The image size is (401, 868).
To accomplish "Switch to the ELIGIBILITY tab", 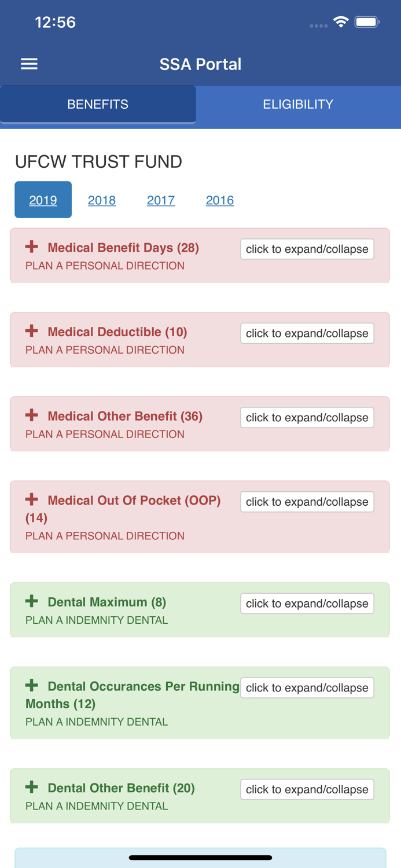I will 298,104.
